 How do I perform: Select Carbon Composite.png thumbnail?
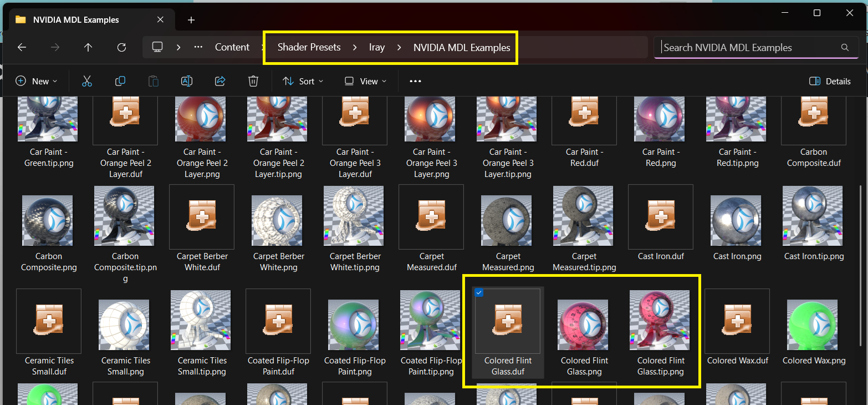click(x=48, y=220)
